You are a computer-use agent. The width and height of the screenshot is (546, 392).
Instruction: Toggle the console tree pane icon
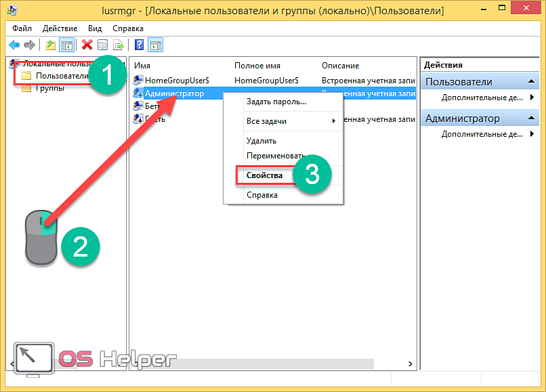pyautogui.click(x=67, y=45)
